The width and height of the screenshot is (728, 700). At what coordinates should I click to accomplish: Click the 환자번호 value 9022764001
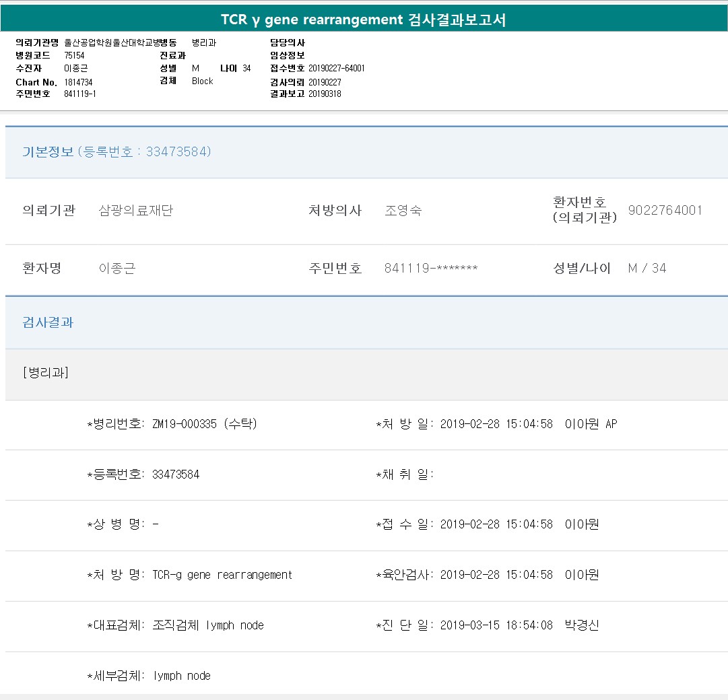point(665,211)
